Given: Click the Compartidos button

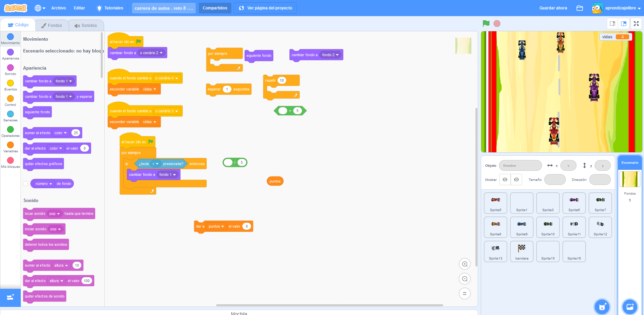Looking at the screenshot, I should coord(215,8).
